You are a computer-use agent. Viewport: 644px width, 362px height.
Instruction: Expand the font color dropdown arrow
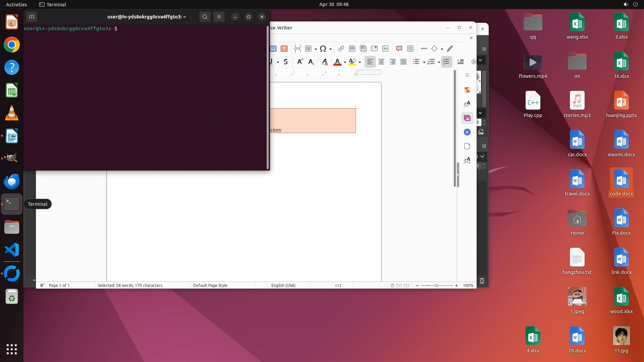pos(345,62)
